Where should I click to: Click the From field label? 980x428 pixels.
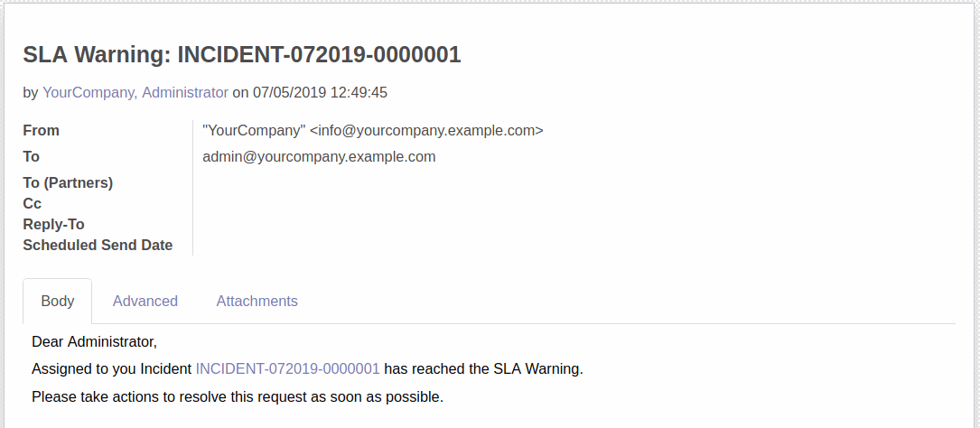(42, 131)
